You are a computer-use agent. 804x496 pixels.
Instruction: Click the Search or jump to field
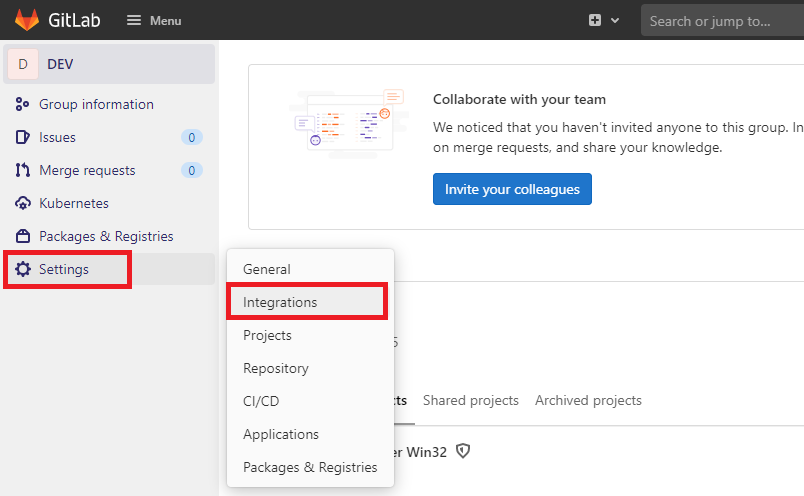(722, 21)
